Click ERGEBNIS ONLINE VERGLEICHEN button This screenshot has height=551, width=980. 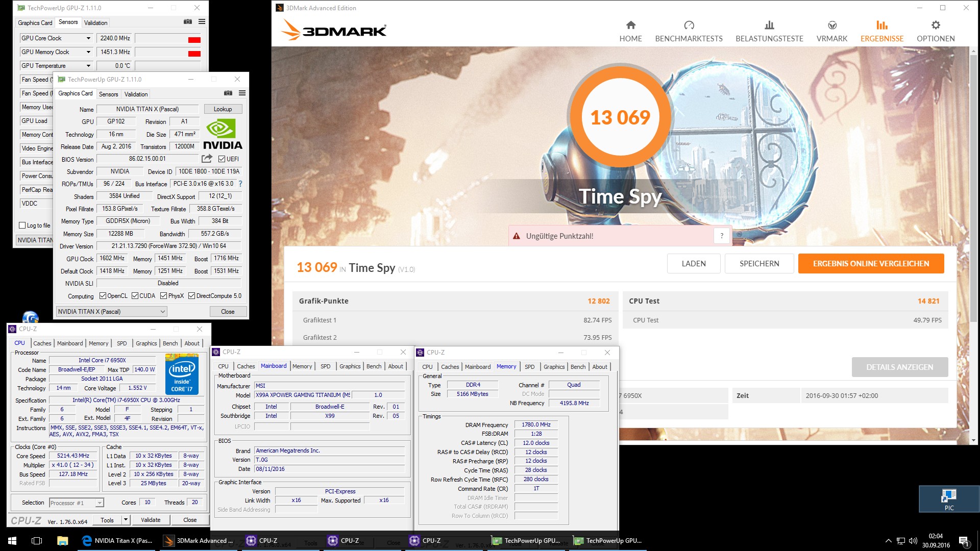871,264
